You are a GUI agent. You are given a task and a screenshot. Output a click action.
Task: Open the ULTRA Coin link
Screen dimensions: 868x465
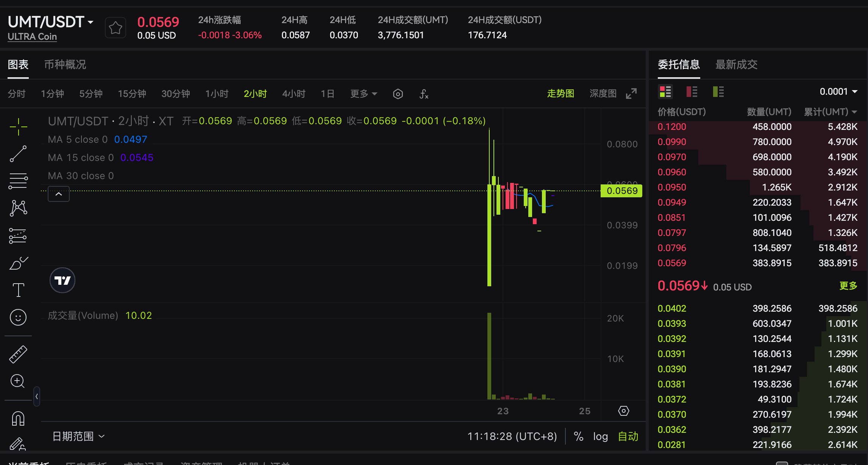coord(32,36)
